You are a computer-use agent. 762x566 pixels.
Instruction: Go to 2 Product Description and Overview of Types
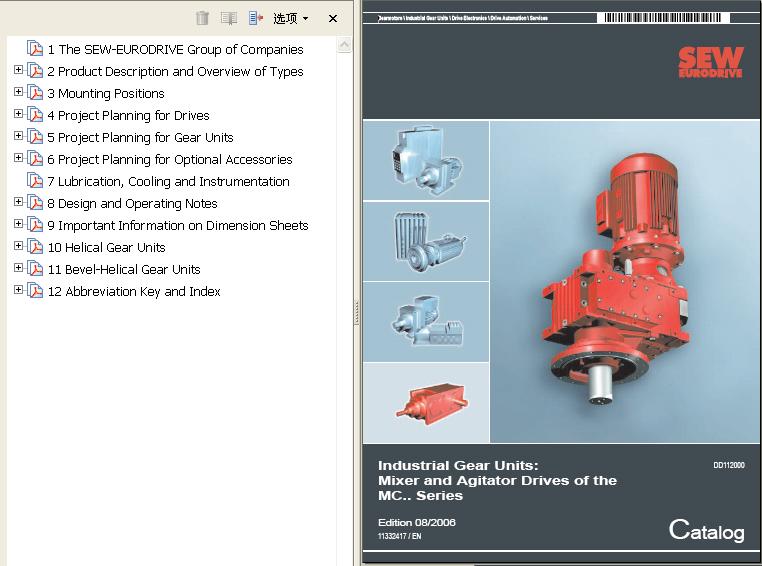click(x=175, y=72)
